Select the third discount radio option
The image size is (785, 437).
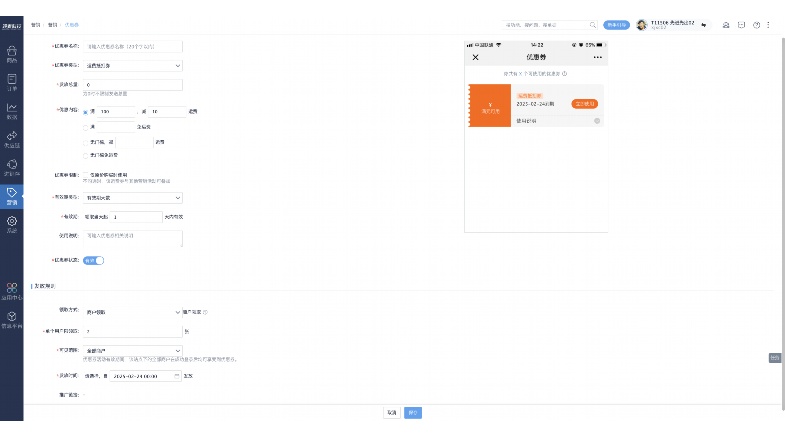tap(86, 143)
